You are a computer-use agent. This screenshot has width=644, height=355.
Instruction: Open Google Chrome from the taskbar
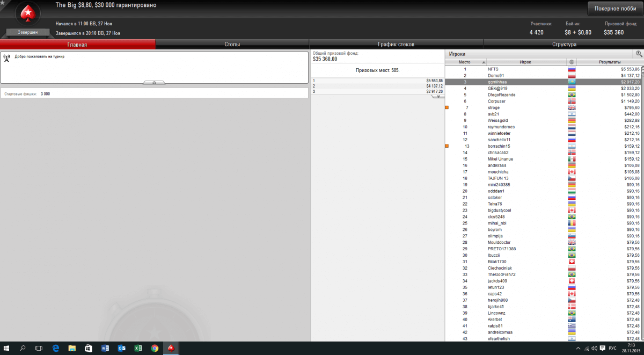pyautogui.click(x=155, y=348)
